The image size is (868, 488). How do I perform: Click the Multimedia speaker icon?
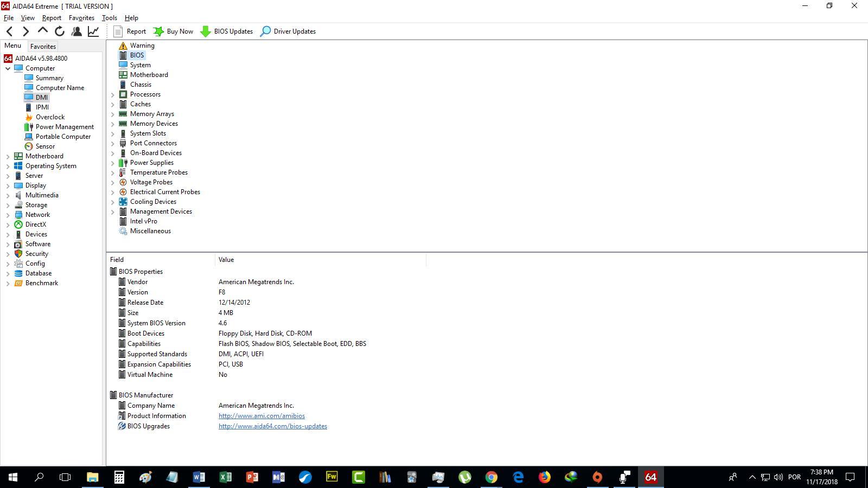18,195
